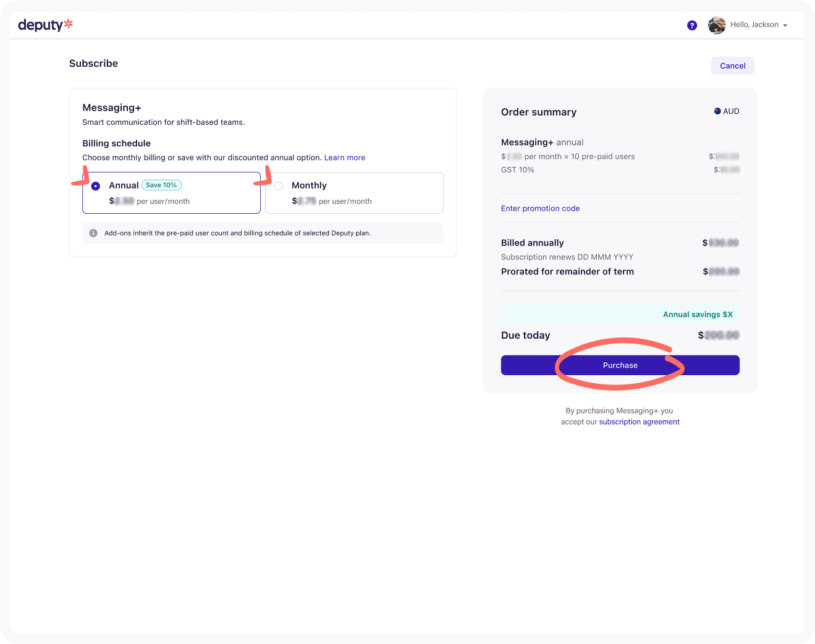Click the Purchase button
This screenshot has width=815, height=644.
click(620, 365)
